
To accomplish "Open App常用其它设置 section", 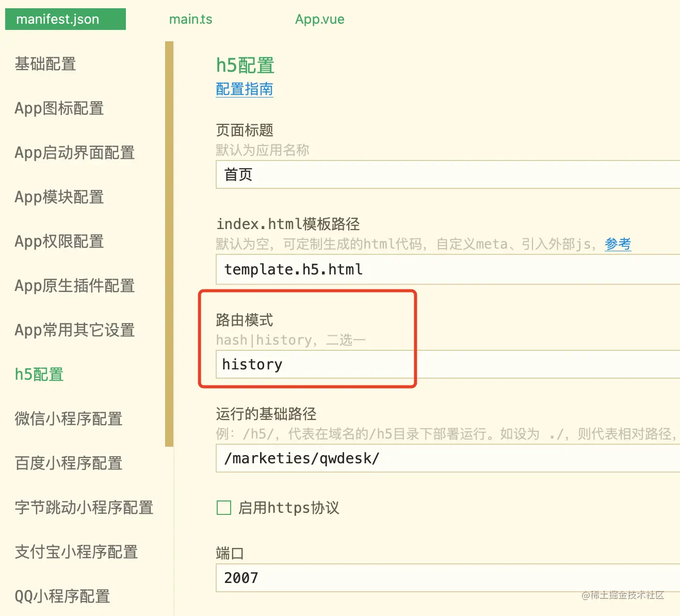I will 75,330.
